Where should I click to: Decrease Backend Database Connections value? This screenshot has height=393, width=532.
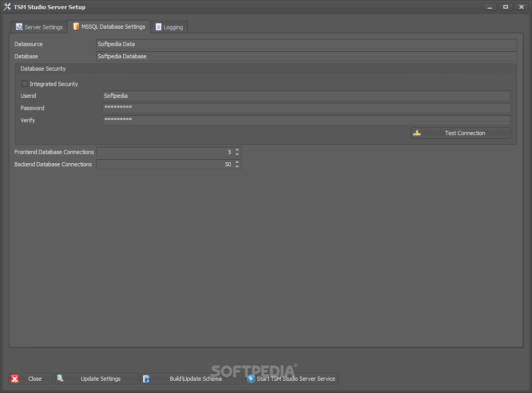[x=237, y=167]
